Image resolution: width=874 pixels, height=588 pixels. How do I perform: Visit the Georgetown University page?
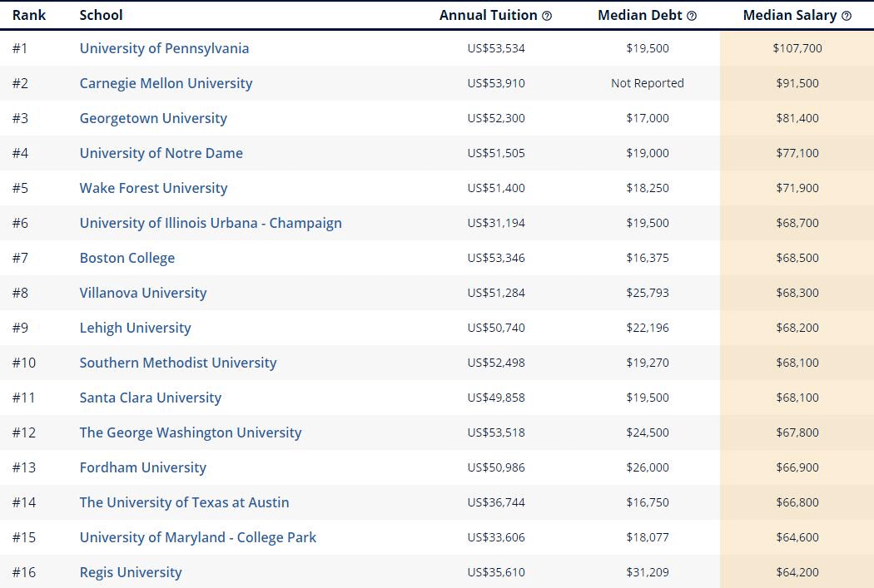153,118
